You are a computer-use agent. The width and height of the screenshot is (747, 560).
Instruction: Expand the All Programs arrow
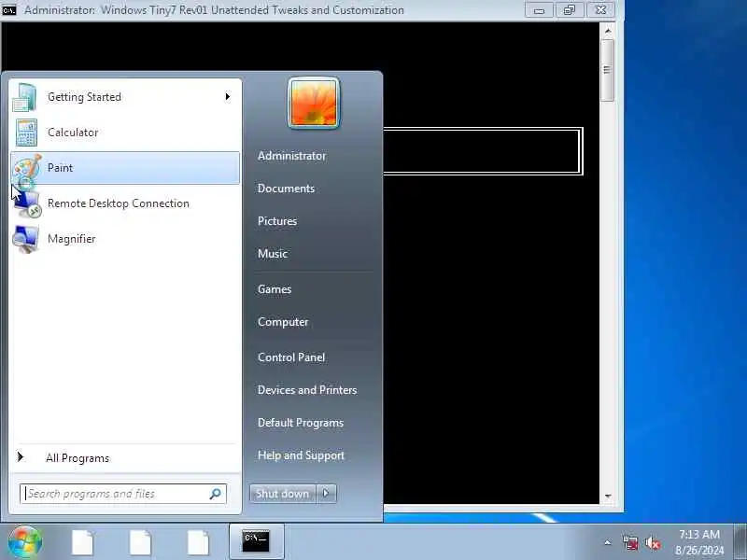[20, 457]
